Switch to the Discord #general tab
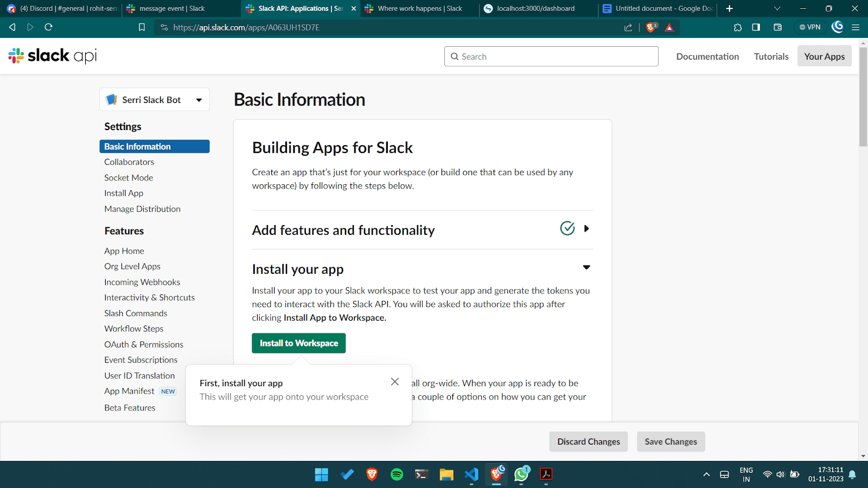Viewport: 868px width, 488px height. (62, 9)
